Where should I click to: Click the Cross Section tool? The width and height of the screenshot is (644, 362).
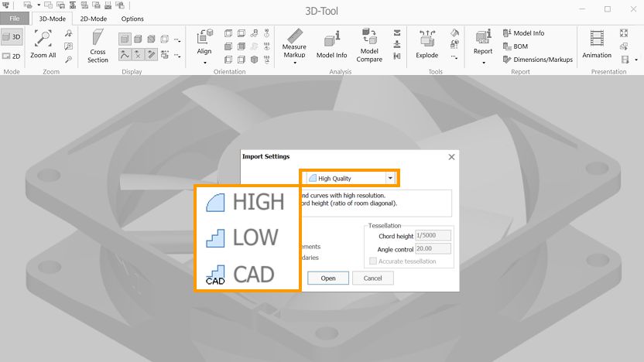pos(98,45)
